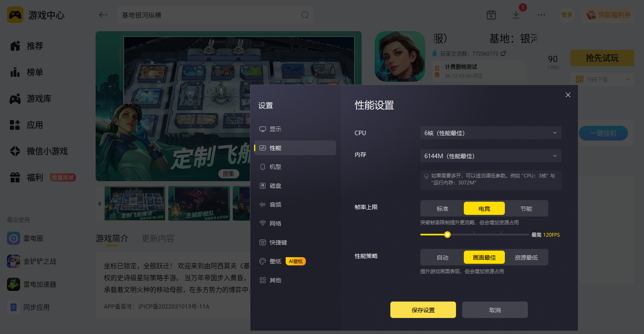Click the 登录 login avatar
Viewport: 644px width, 334px height.
click(x=567, y=15)
